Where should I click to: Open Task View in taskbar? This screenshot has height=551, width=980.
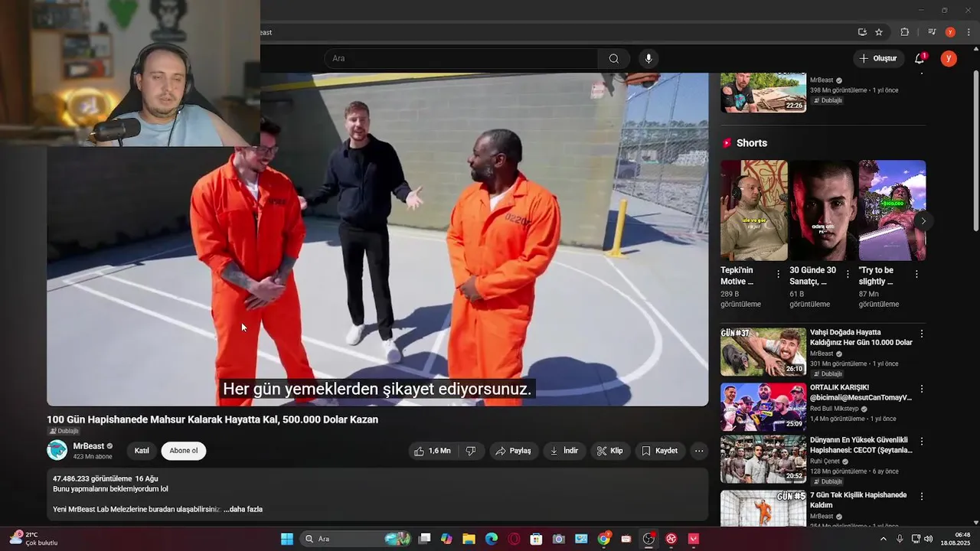(x=425, y=539)
